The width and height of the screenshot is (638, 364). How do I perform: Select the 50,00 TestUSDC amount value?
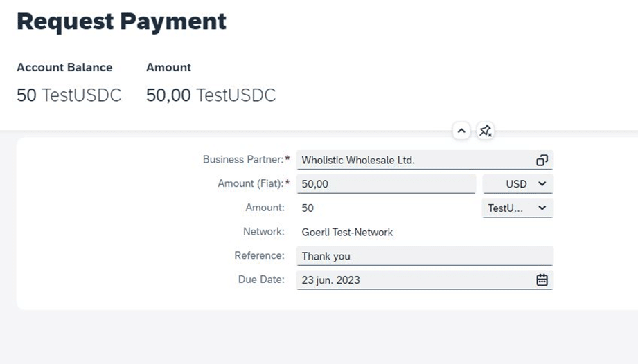pos(211,95)
